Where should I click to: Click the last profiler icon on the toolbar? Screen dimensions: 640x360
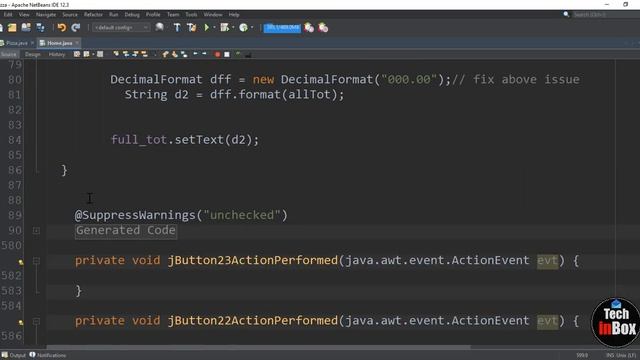click(323, 28)
